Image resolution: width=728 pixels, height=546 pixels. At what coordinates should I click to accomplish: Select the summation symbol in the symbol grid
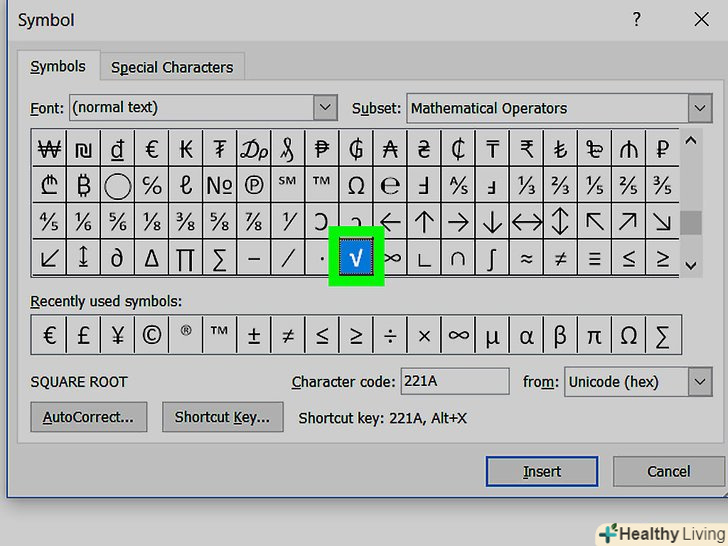(220, 257)
